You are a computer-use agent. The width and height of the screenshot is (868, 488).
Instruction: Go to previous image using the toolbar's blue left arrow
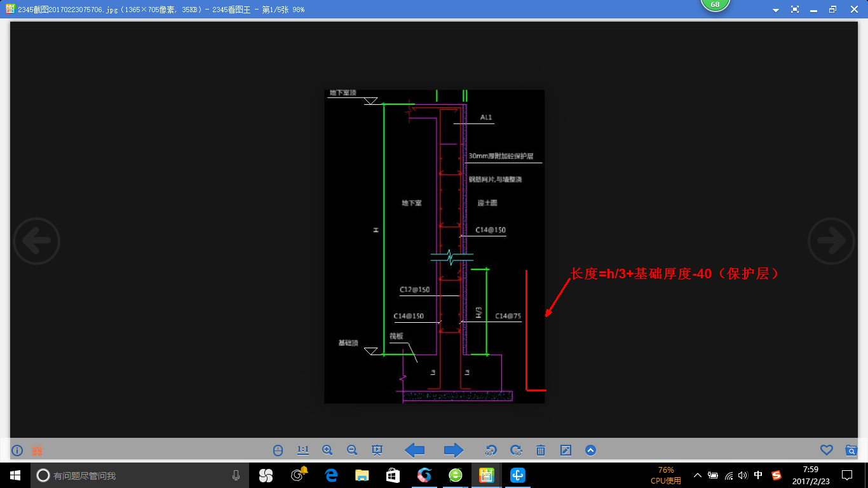[415, 451]
